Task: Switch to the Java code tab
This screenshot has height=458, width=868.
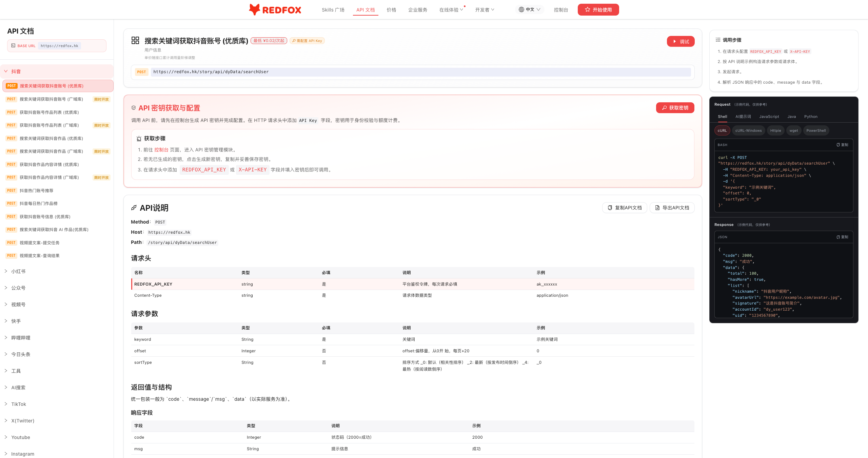Action: tap(792, 117)
